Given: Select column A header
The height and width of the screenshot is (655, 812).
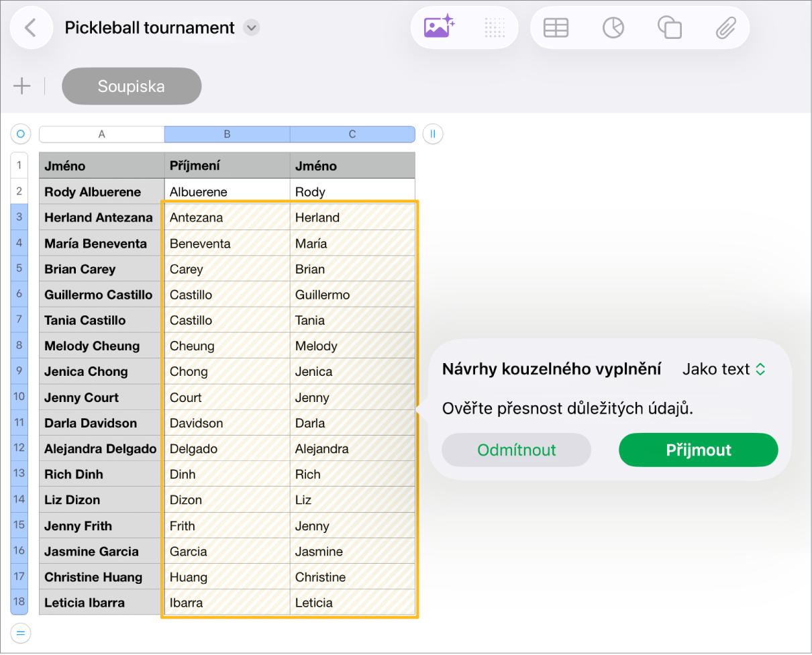Looking at the screenshot, I should point(101,134).
